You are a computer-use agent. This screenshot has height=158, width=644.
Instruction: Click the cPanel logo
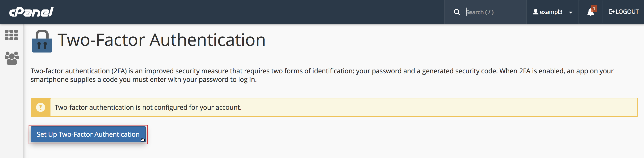coord(31,12)
